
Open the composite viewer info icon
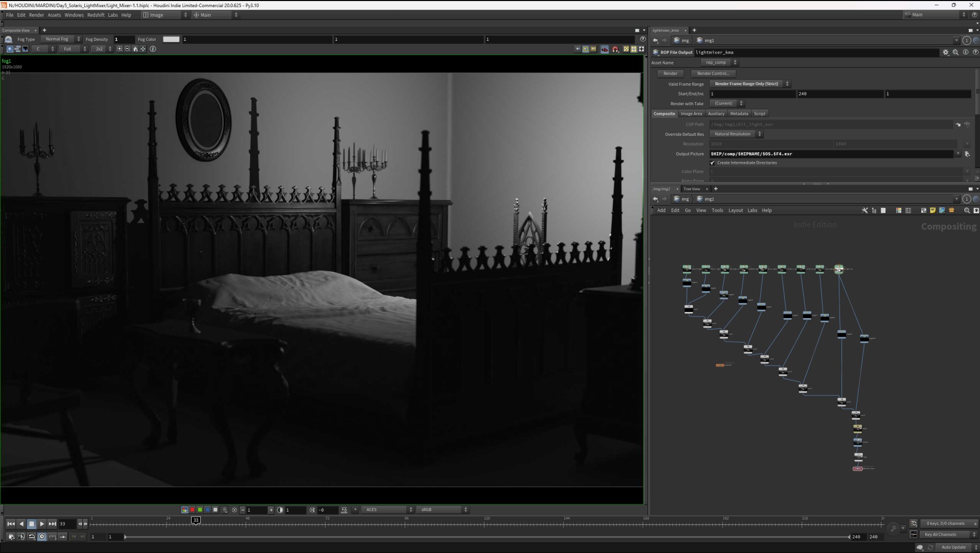pyautogui.click(x=153, y=49)
